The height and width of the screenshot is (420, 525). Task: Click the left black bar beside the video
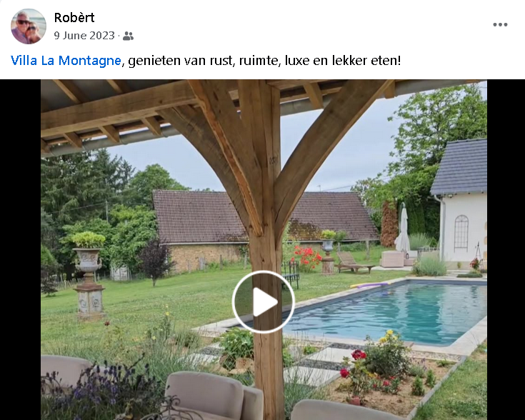click(x=21, y=249)
